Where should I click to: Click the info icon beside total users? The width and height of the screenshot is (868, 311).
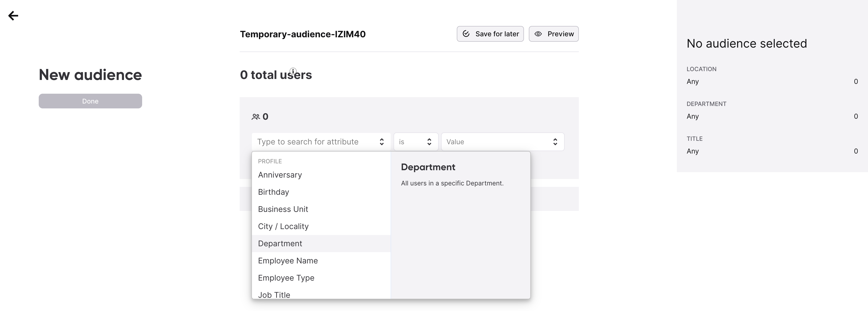point(293,71)
